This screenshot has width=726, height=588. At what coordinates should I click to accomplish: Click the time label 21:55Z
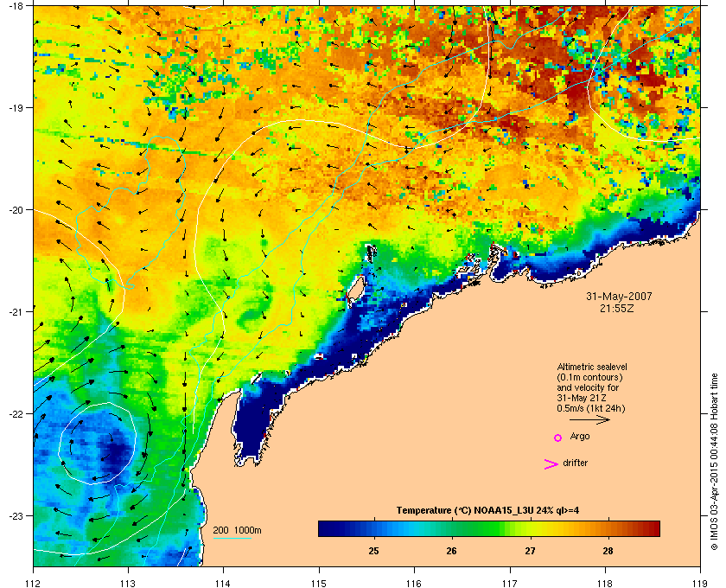[x=617, y=308]
